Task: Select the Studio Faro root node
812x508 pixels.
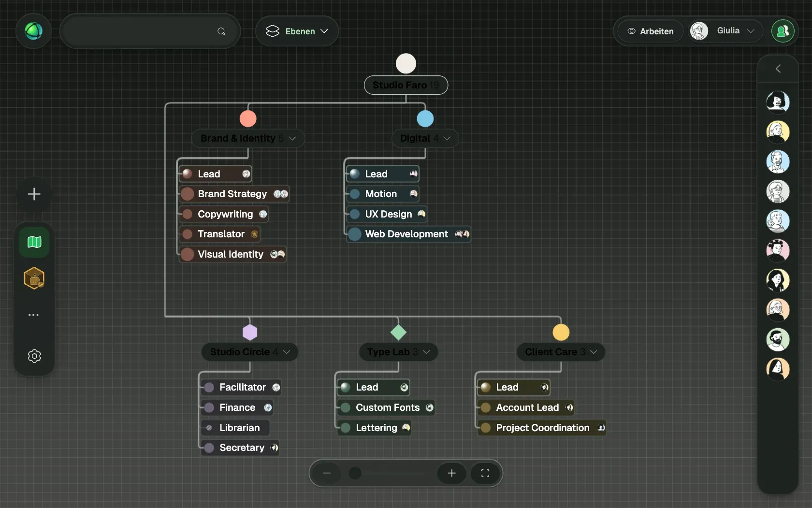Action: [x=406, y=85]
